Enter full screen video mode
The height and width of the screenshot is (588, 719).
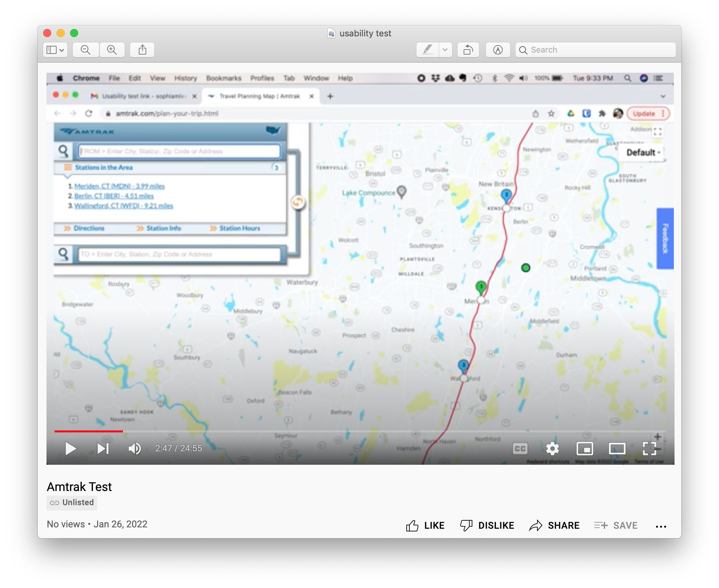(650, 449)
